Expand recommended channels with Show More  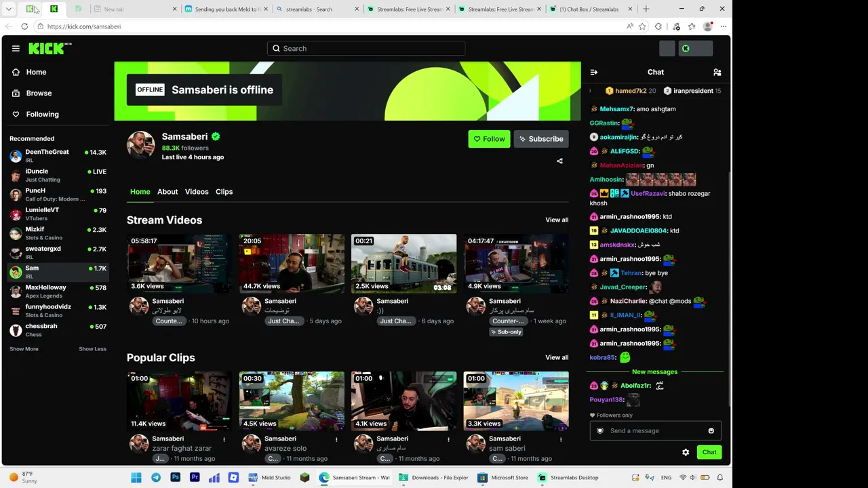(24, 349)
